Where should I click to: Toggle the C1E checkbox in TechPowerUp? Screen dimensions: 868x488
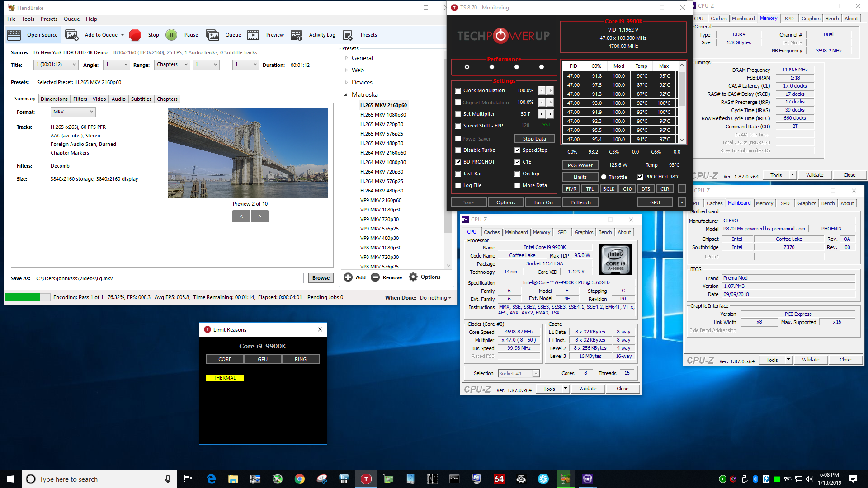click(518, 161)
